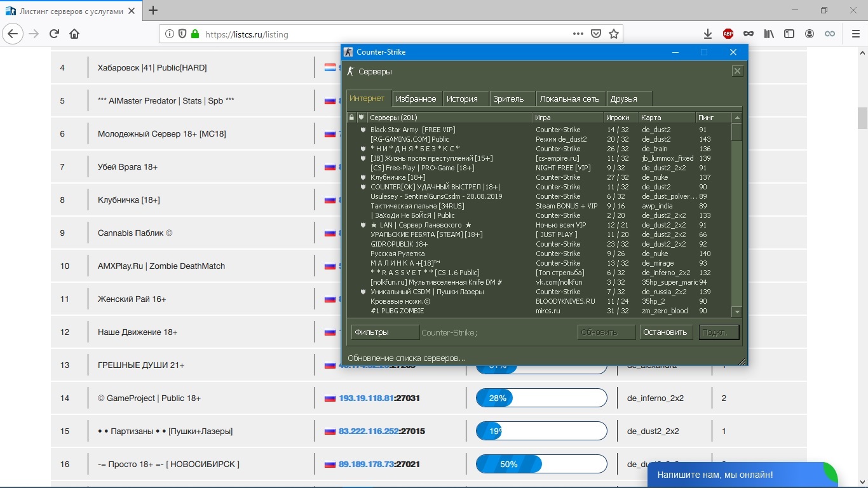Open site information icon in address bar
Image resolution: width=868 pixels, height=488 pixels.
point(170,34)
